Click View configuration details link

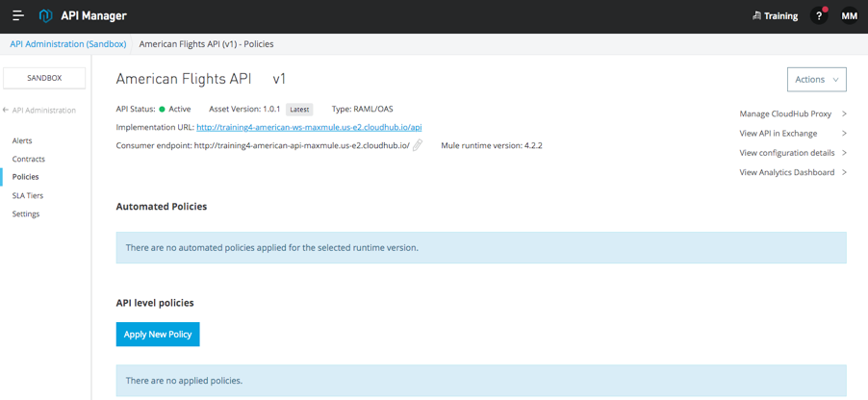click(x=787, y=153)
